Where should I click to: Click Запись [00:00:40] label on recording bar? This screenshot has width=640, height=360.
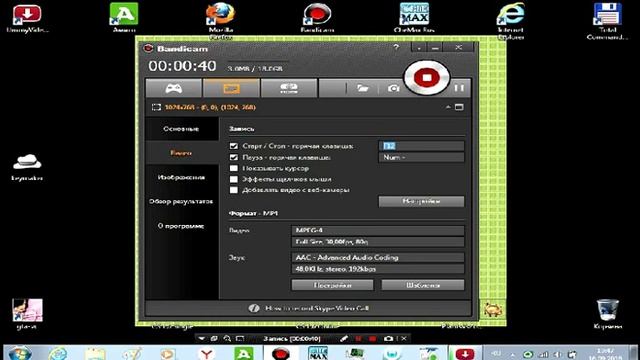(x=291, y=338)
